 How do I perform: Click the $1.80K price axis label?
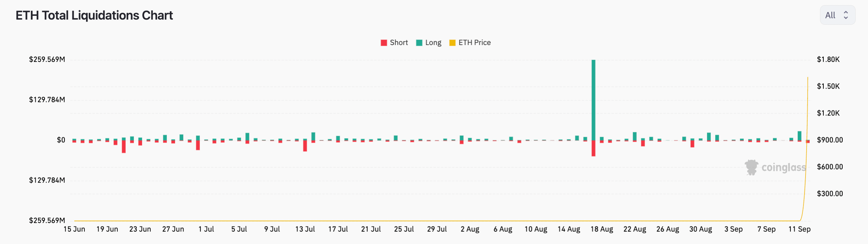828,59
